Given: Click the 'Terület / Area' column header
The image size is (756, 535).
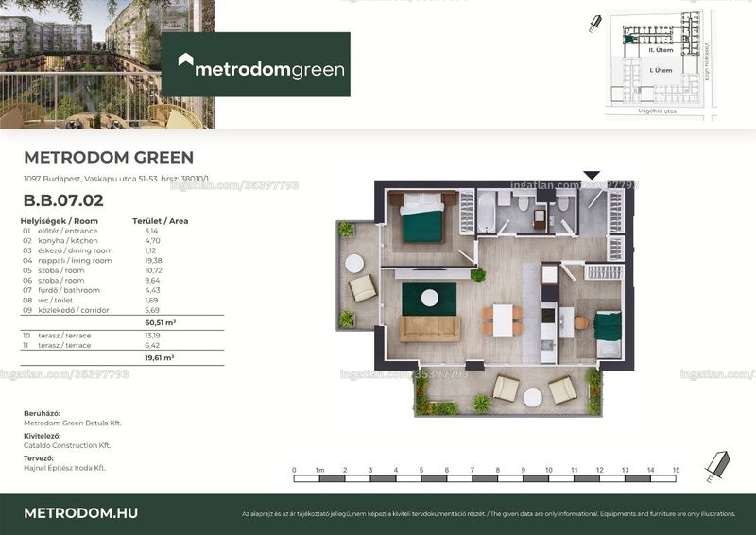Looking at the screenshot, I should 160,221.
